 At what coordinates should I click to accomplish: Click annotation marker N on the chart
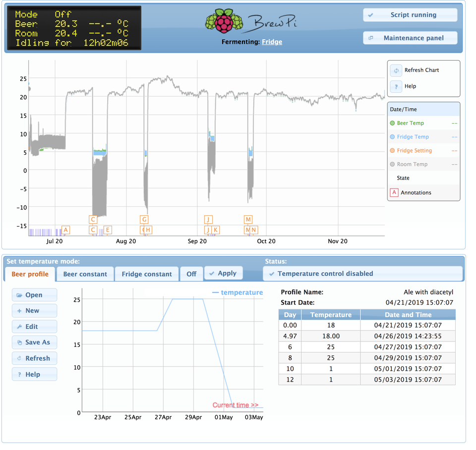(253, 230)
